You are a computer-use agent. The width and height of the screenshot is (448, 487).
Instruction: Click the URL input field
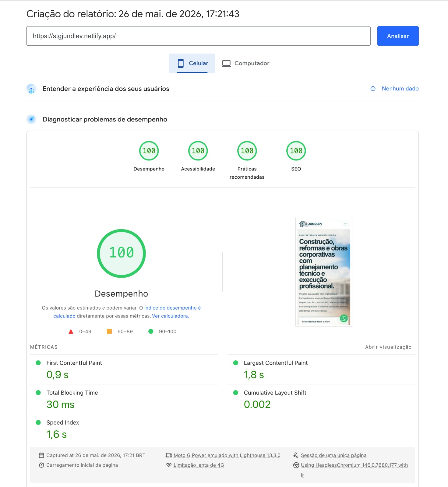[198, 36]
